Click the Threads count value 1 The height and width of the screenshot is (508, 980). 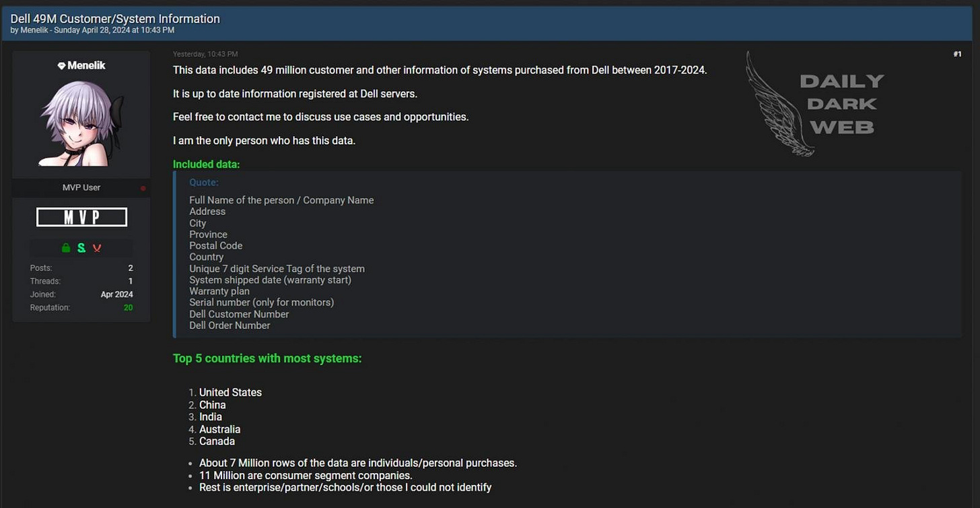pos(130,281)
